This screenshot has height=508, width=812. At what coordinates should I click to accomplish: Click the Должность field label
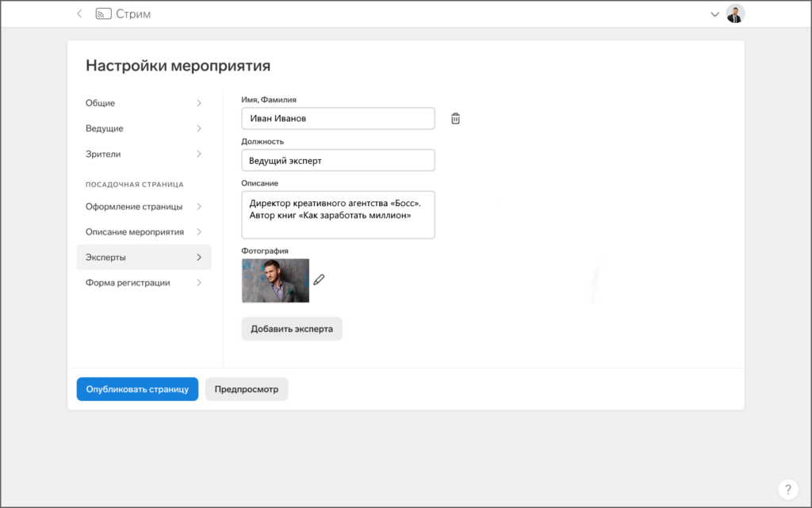pyautogui.click(x=262, y=141)
